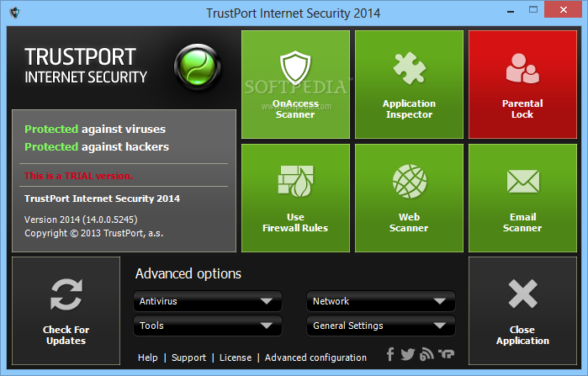Expand the Antivirus dropdown
Viewport: 588px width, 376px height.
point(208,301)
